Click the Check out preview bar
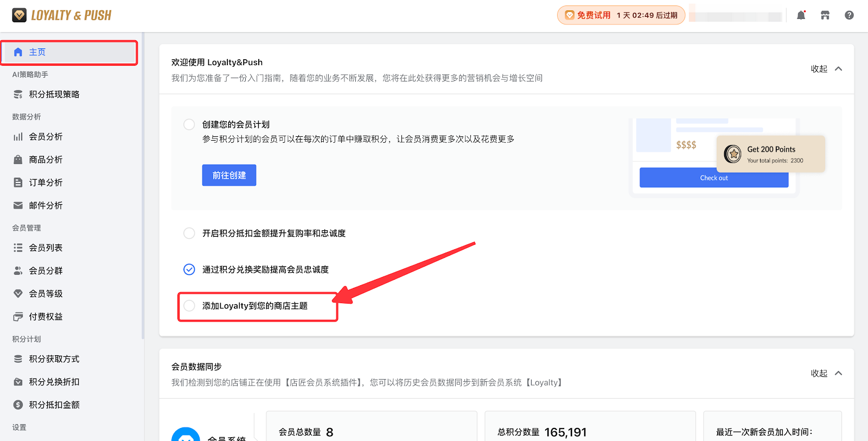The width and height of the screenshot is (868, 441). click(x=713, y=178)
